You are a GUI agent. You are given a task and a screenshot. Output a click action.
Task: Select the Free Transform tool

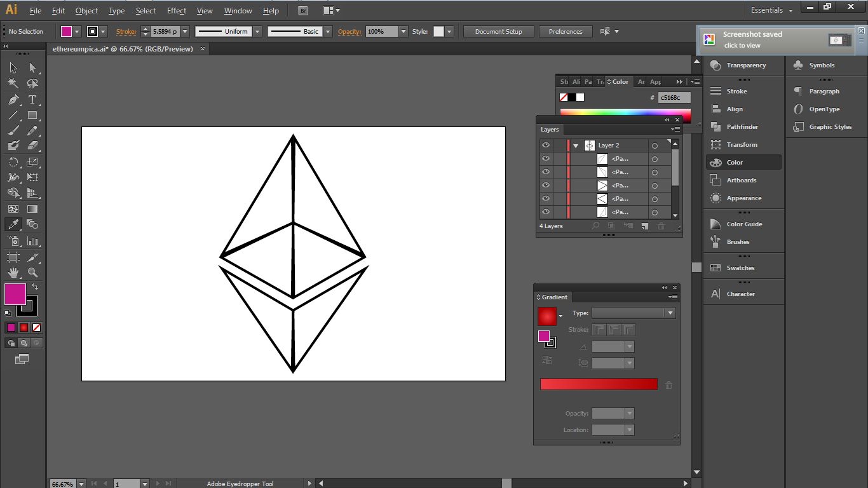[32, 177]
